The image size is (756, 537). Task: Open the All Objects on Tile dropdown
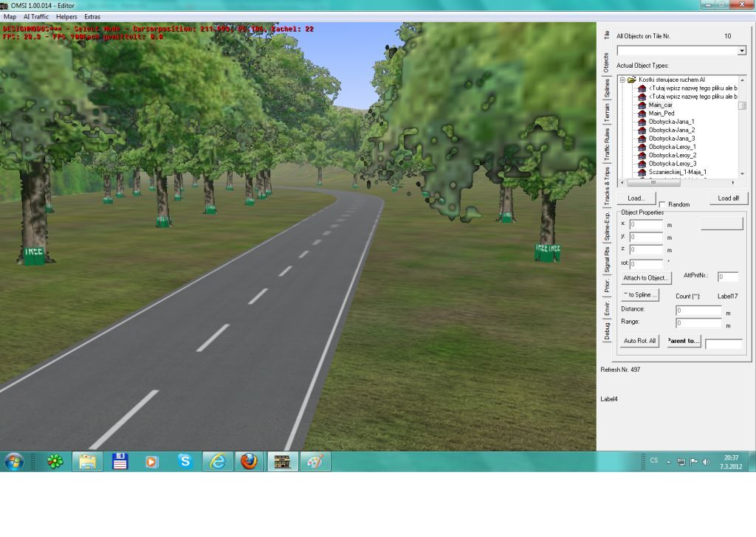[742, 51]
